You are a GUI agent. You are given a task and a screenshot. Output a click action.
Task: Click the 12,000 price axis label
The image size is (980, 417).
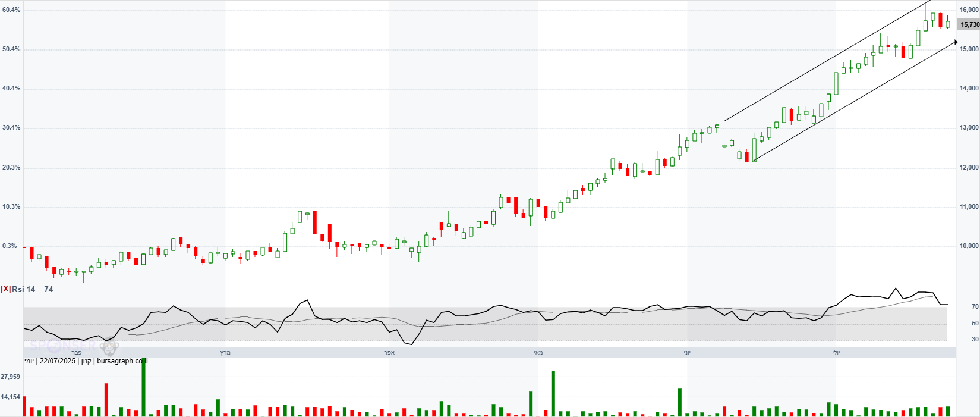tap(969, 167)
